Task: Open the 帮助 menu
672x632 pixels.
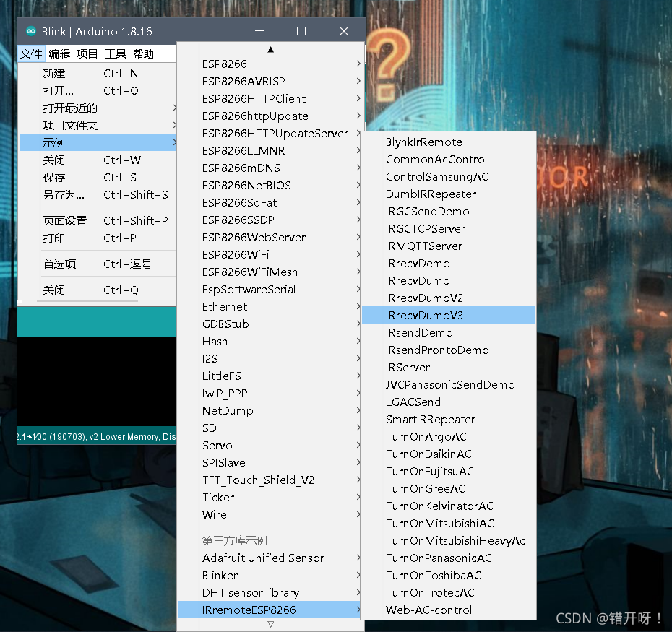Action: [x=144, y=54]
